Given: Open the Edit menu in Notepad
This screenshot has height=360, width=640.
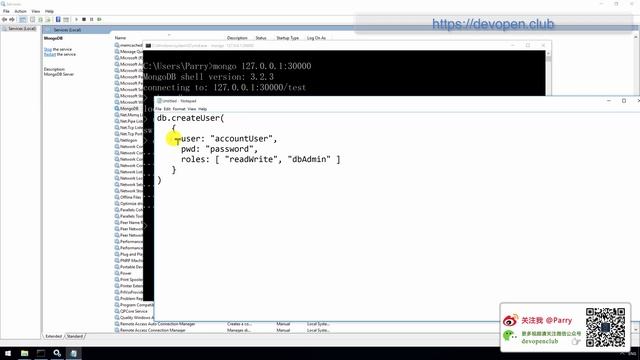Looking at the screenshot, I should pos(167,109).
